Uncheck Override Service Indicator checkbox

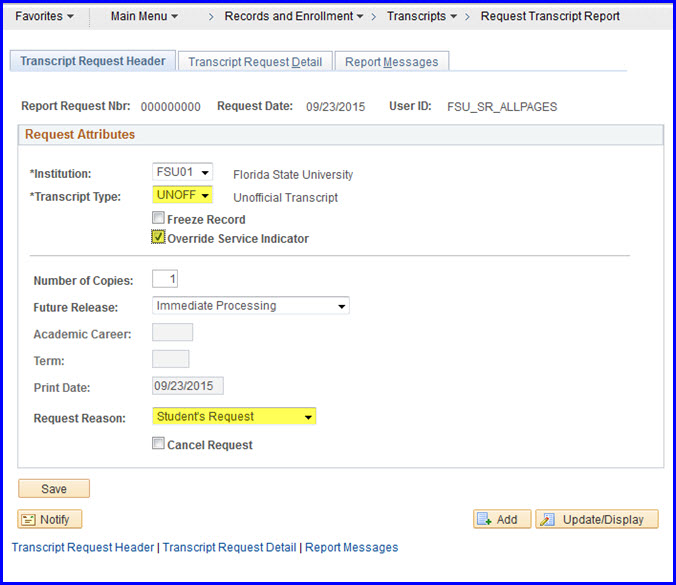158,237
